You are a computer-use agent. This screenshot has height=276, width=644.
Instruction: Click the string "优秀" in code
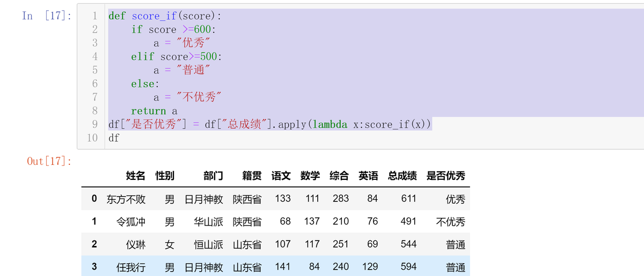(193, 43)
